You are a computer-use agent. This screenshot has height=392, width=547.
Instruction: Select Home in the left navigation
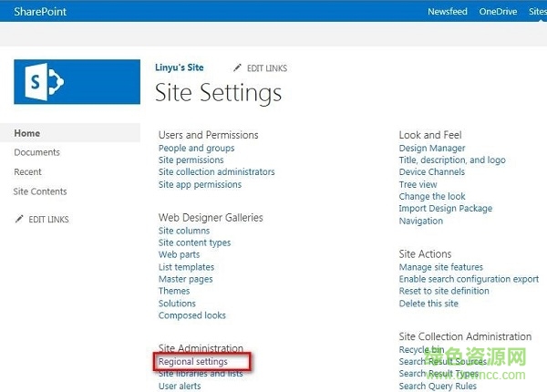click(27, 133)
